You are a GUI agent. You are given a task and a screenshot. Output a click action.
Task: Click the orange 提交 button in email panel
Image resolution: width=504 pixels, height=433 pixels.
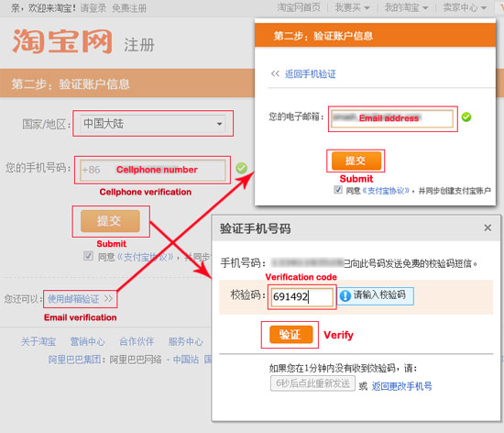pos(356,161)
